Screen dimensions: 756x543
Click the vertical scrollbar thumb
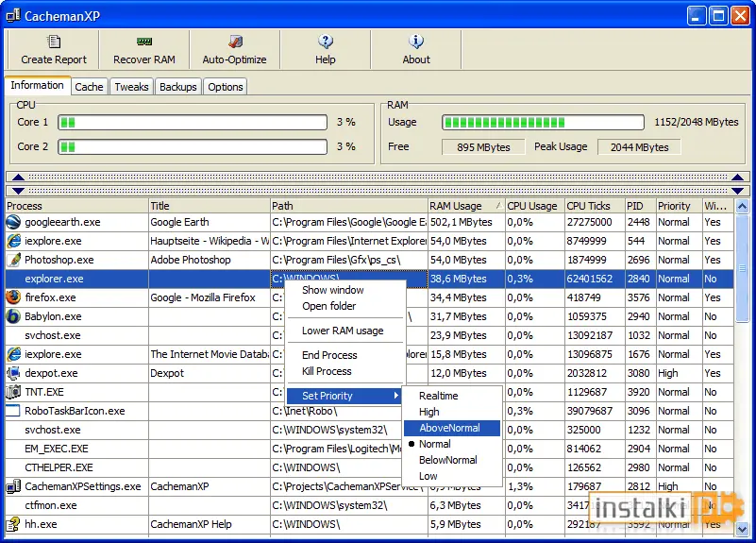(743, 268)
